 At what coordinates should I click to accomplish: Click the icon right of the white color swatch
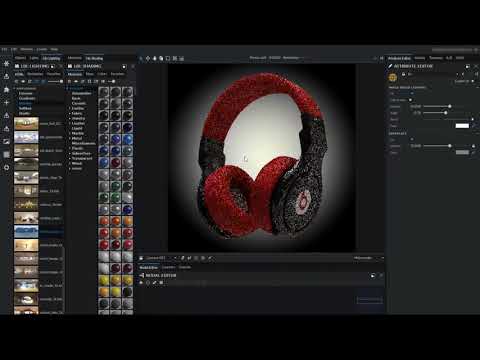pyautogui.click(x=474, y=126)
